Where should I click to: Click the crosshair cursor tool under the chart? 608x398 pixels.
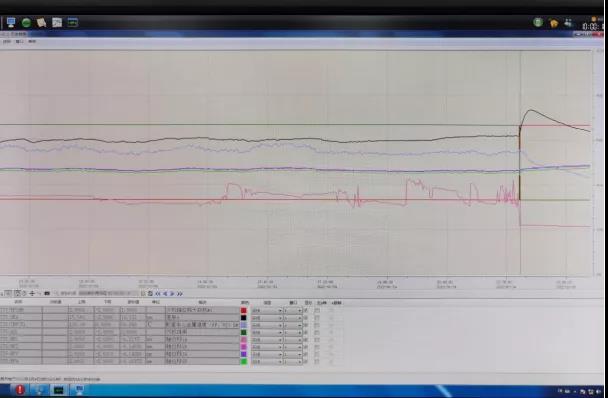[x=32, y=294]
